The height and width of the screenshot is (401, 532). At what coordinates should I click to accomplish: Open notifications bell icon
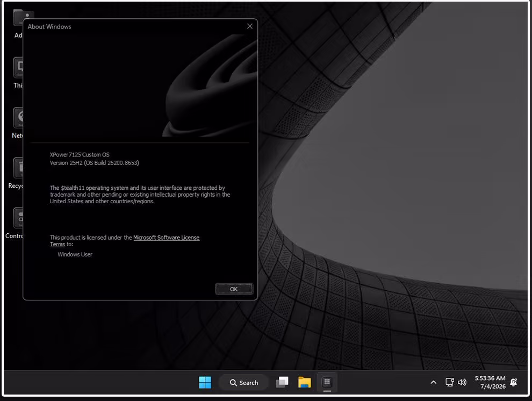tap(514, 382)
